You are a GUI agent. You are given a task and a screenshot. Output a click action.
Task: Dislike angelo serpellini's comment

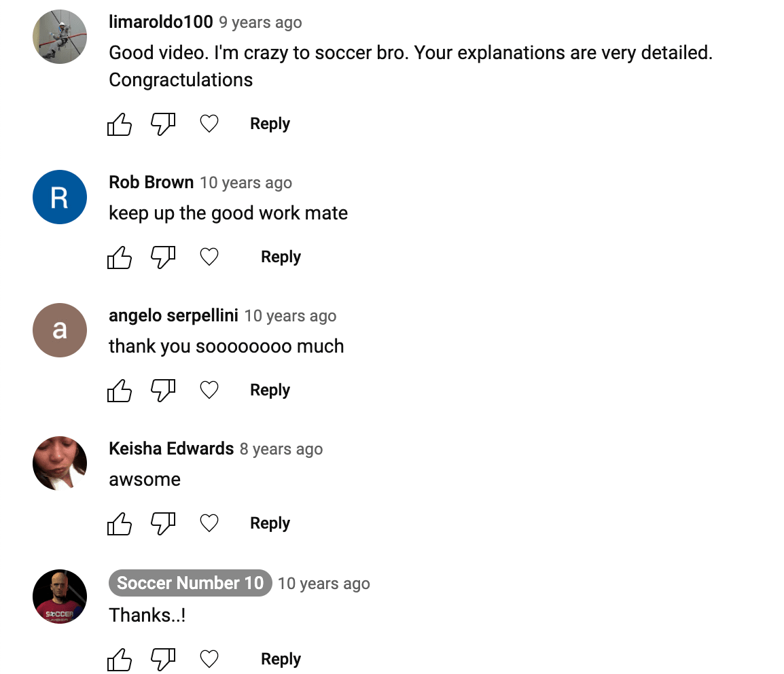coord(163,391)
